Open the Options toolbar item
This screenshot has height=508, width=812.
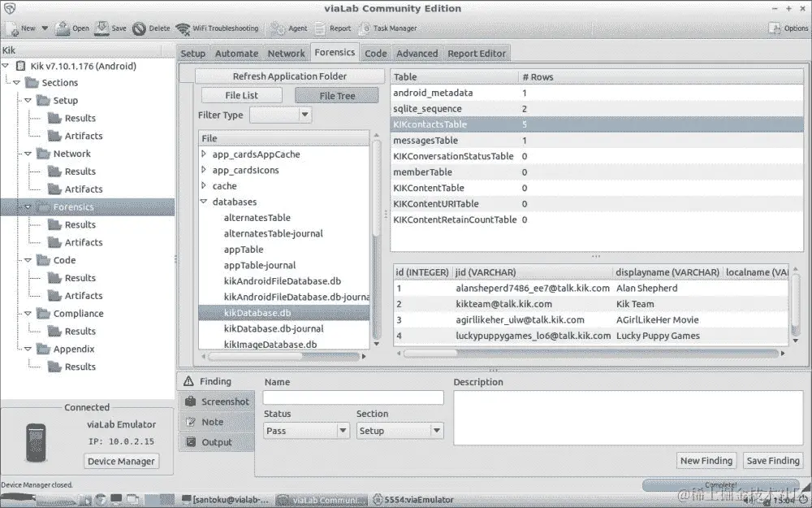coord(788,28)
